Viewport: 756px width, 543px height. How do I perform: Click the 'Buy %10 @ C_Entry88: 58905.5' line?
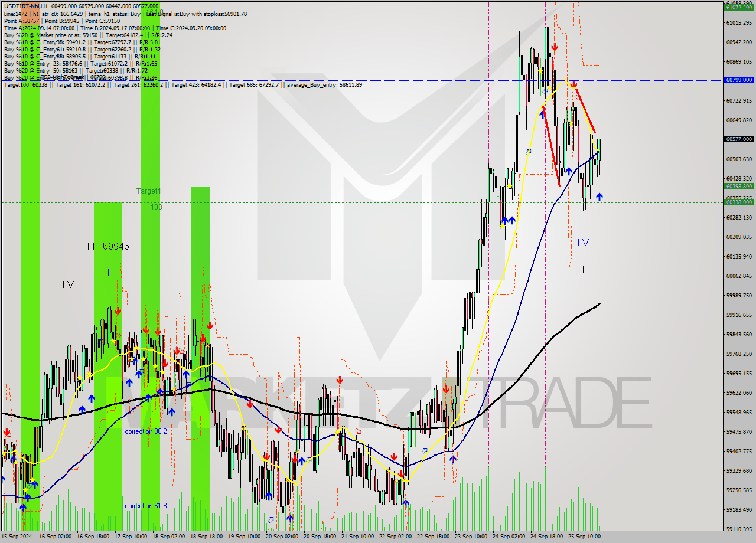[79, 56]
